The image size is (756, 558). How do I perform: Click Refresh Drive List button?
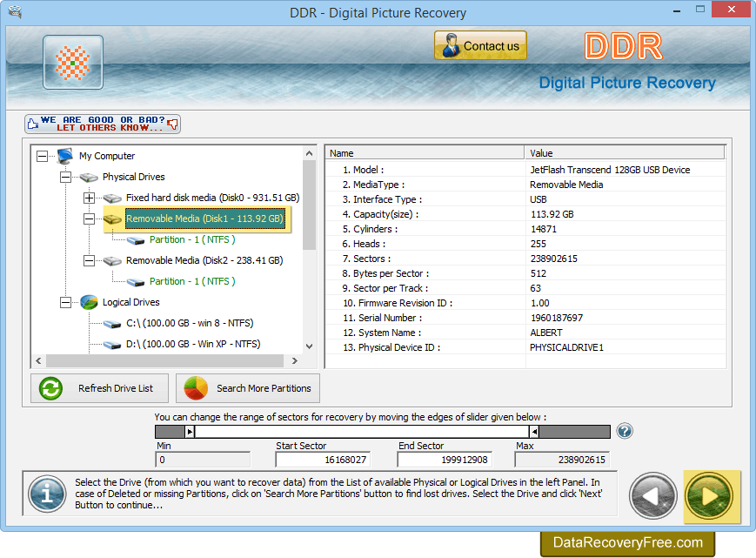100,388
